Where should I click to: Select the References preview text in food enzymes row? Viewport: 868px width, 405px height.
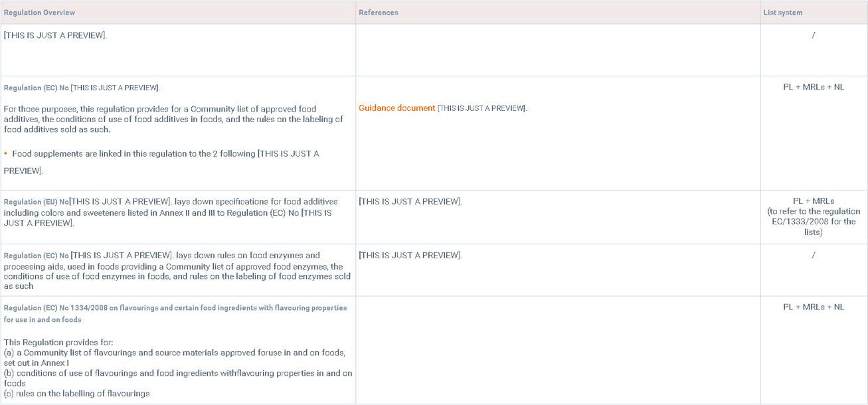(410, 256)
